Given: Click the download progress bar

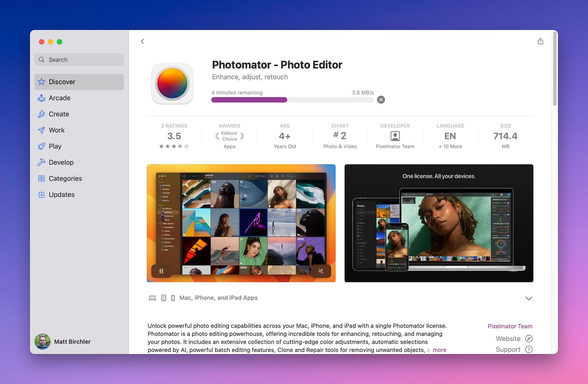Looking at the screenshot, I should [x=292, y=100].
